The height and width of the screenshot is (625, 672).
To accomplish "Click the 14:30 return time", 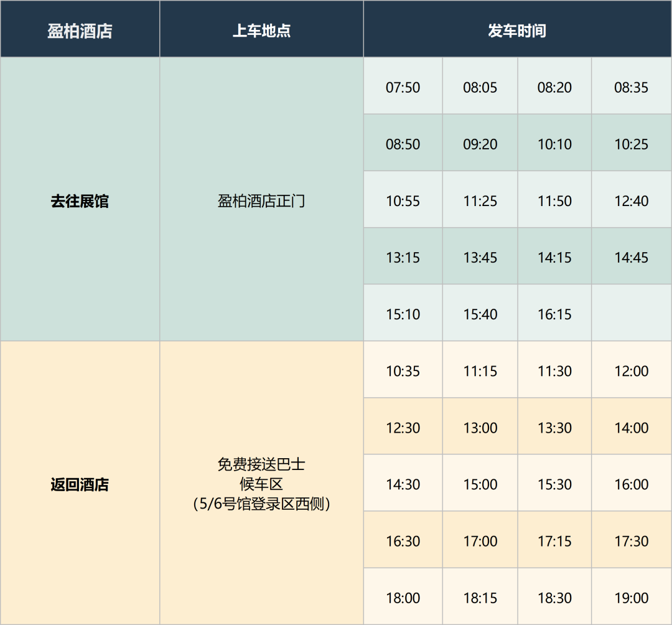I will (403, 482).
